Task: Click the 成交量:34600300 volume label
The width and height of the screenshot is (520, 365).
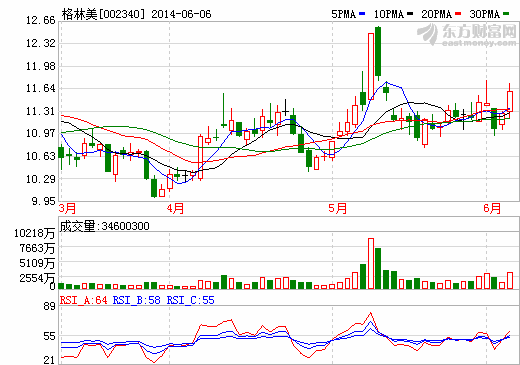Action: 104,226
